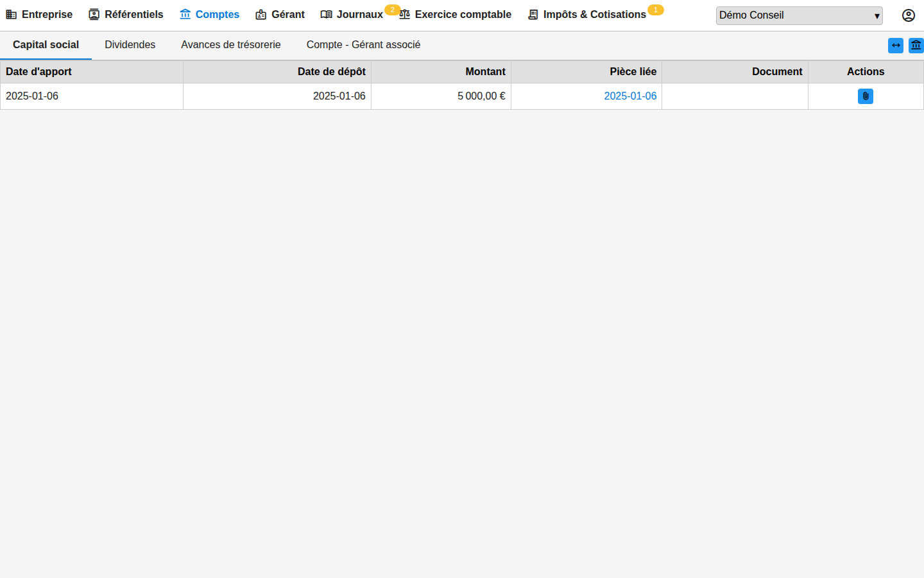Screen dimensions: 924x578
Task: Navigate to the Journaux menu
Action: pyautogui.click(x=352, y=15)
